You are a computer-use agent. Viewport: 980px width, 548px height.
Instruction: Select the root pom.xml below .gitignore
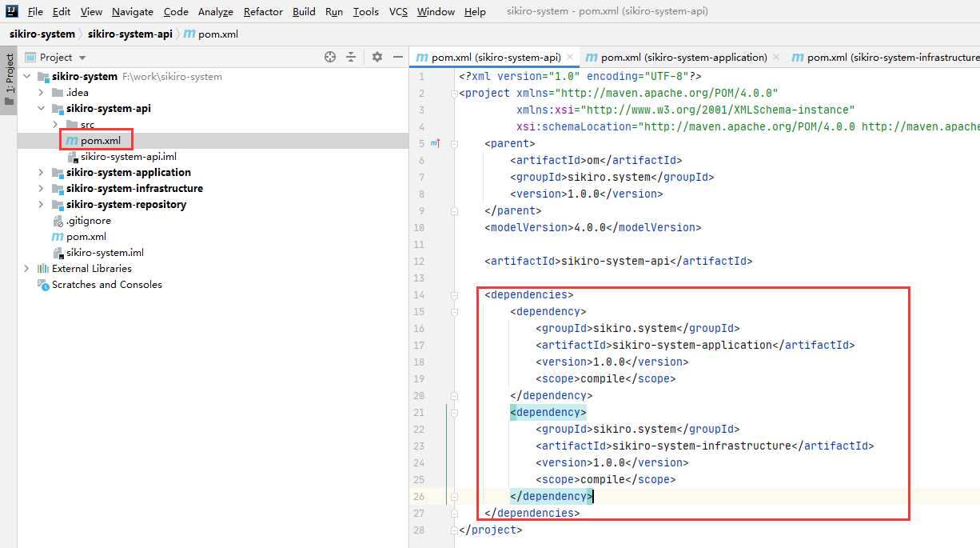pyautogui.click(x=86, y=237)
